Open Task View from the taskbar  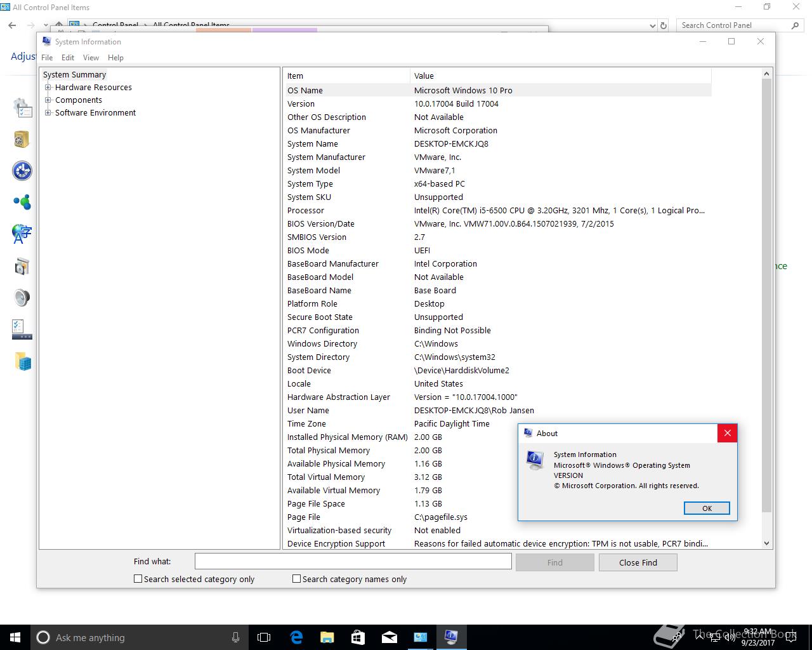[264, 637]
